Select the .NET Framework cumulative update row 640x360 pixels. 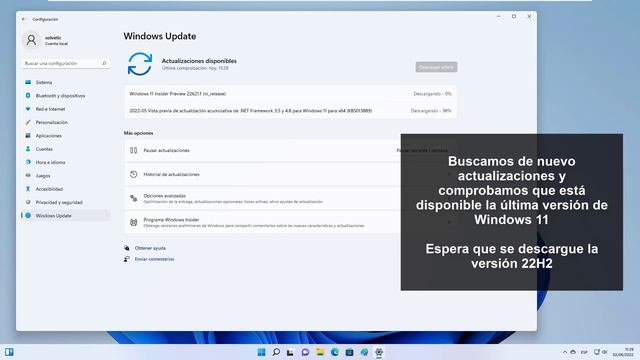[x=291, y=111]
